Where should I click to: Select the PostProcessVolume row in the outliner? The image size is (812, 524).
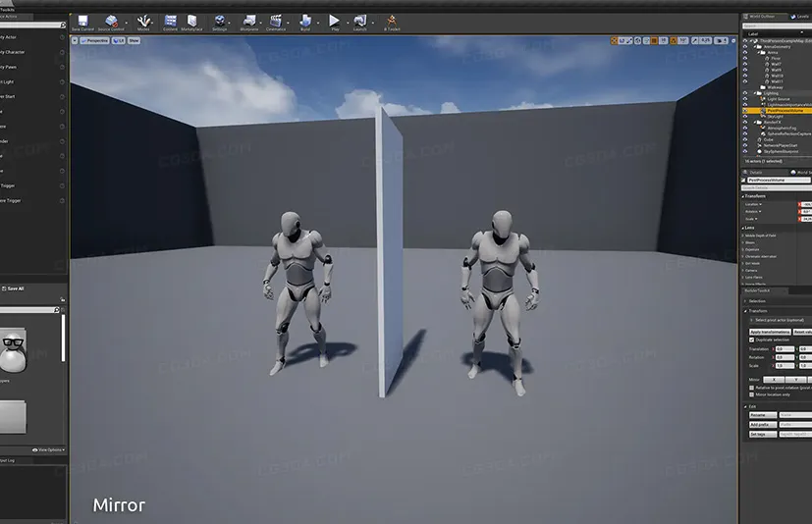coord(779,110)
